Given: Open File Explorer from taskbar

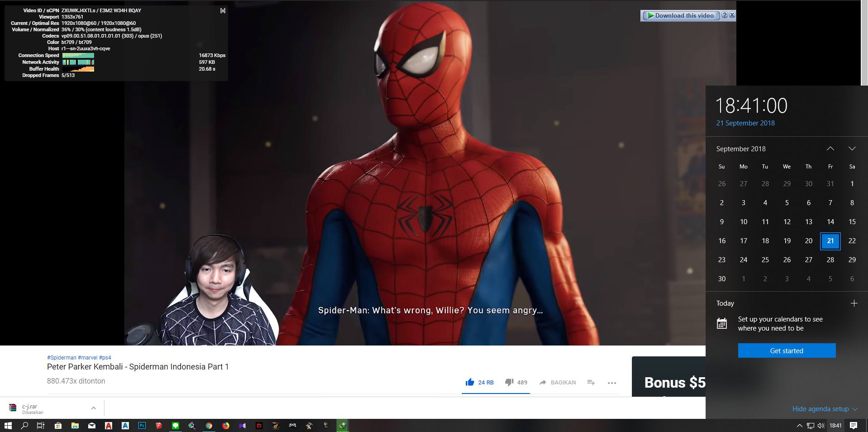Looking at the screenshot, I should click(x=75, y=426).
